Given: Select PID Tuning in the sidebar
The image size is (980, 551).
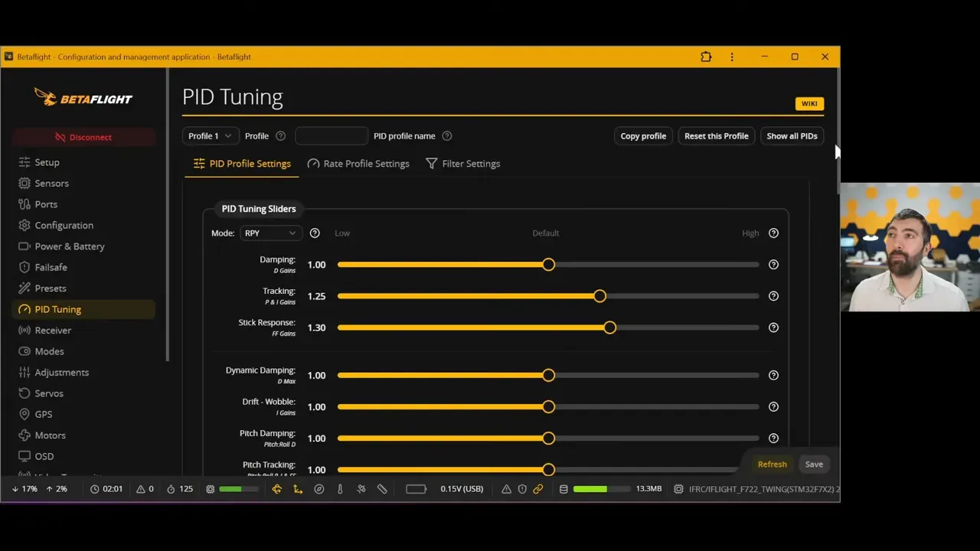Looking at the screenshot, I should (84, 309).
